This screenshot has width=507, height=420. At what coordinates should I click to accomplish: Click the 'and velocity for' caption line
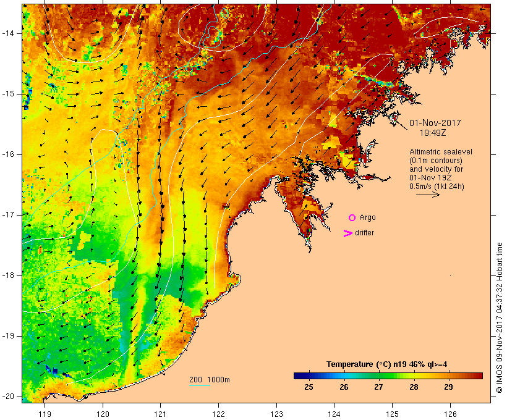(x=436, y=169)
